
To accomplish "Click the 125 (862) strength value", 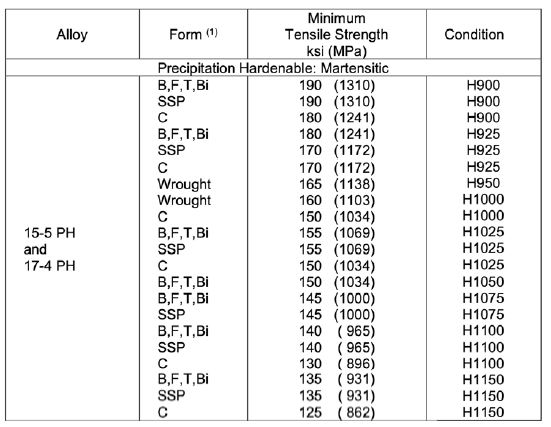I will 337,412.
